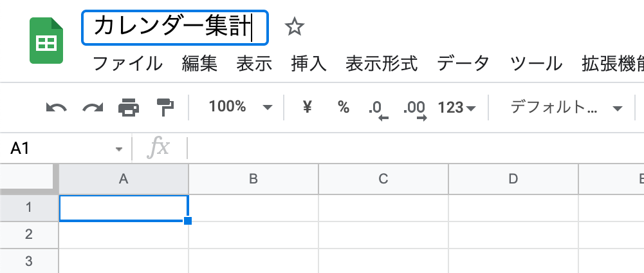Select row 2 header

(x=29, y=235)
